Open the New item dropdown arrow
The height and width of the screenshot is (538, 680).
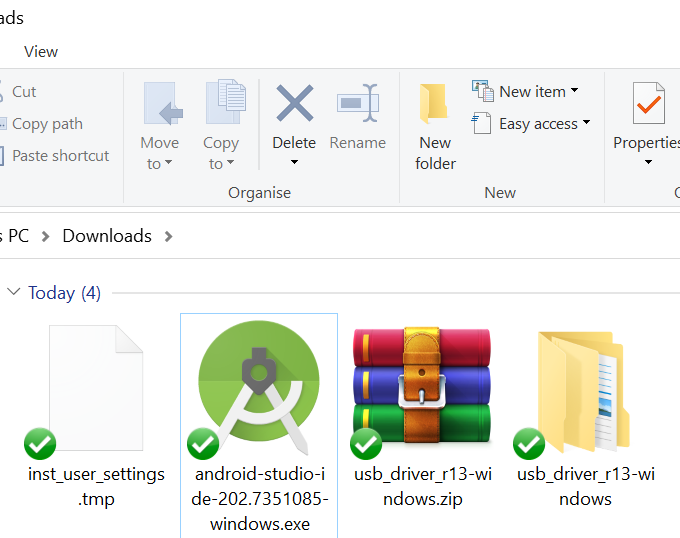[x=574, y=90]
